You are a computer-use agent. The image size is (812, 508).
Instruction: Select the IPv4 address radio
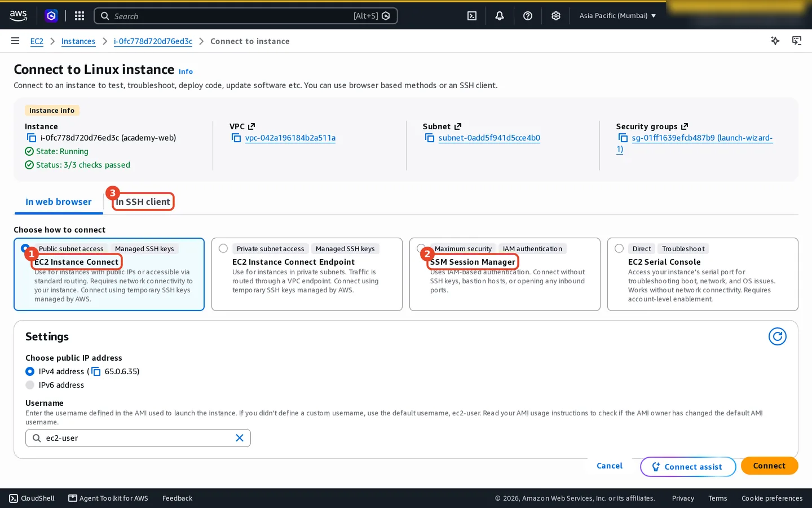pyautogui.click(x=30, y=371)
